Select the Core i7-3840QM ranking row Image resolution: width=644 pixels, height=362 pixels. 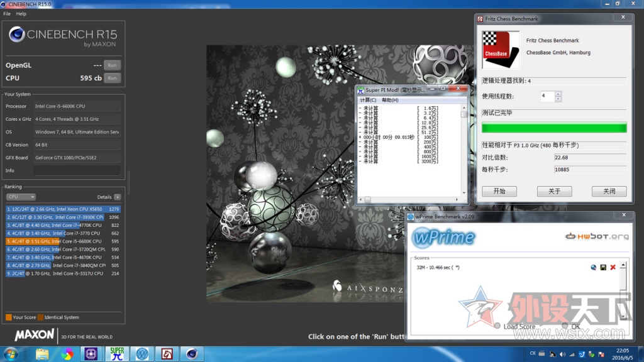[63, 265]
